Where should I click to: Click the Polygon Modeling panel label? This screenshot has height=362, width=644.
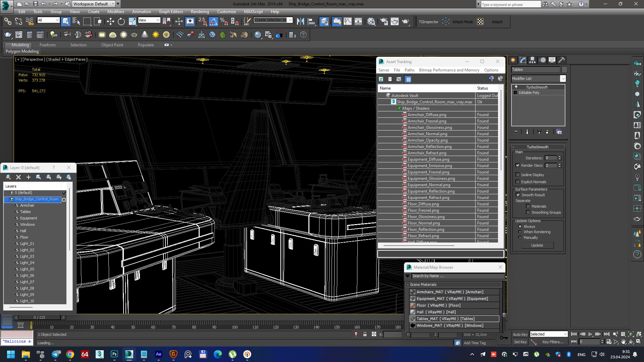(x=22, y=51)
